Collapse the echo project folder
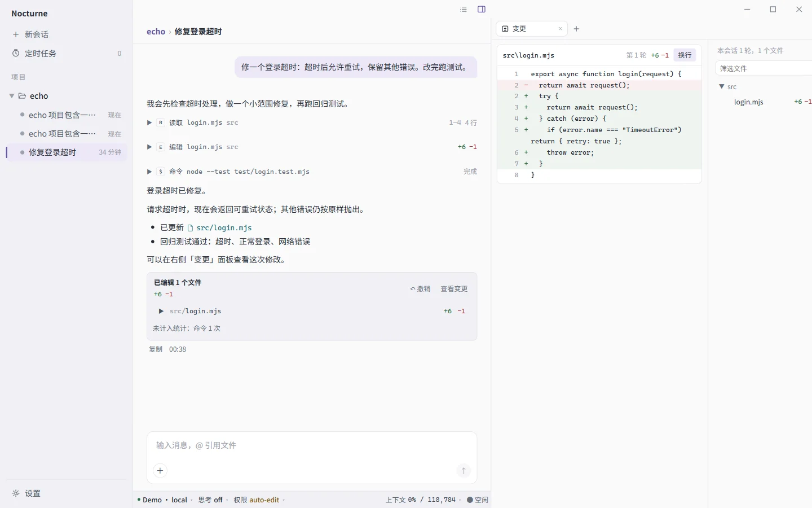The image size is (812, 508). [12, 96]
